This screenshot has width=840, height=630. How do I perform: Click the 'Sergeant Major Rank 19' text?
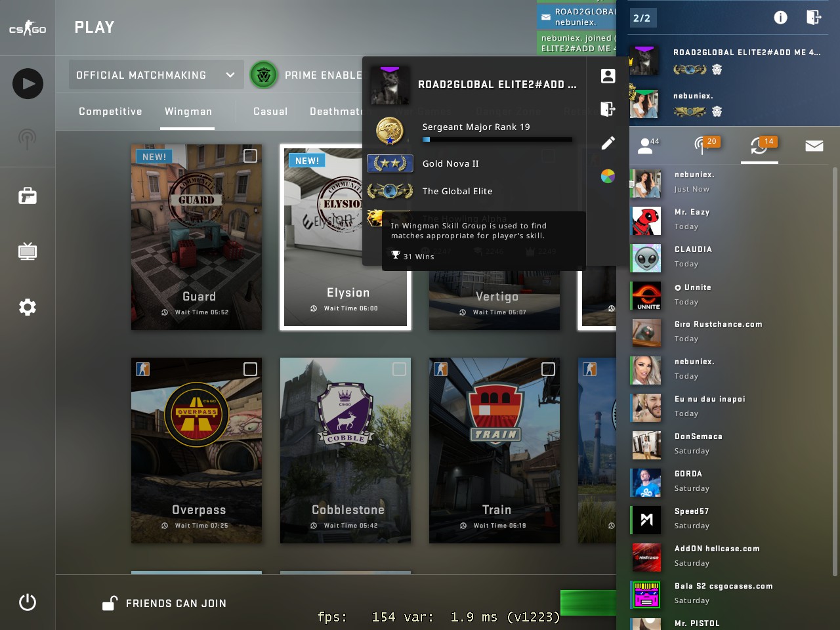(x=476, y=127)
